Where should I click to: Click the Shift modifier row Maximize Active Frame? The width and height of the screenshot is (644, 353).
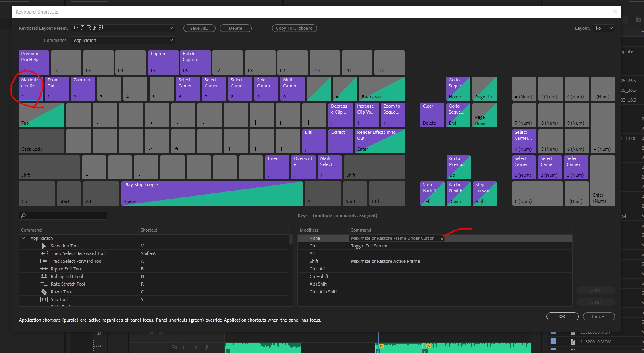[435, 261]
